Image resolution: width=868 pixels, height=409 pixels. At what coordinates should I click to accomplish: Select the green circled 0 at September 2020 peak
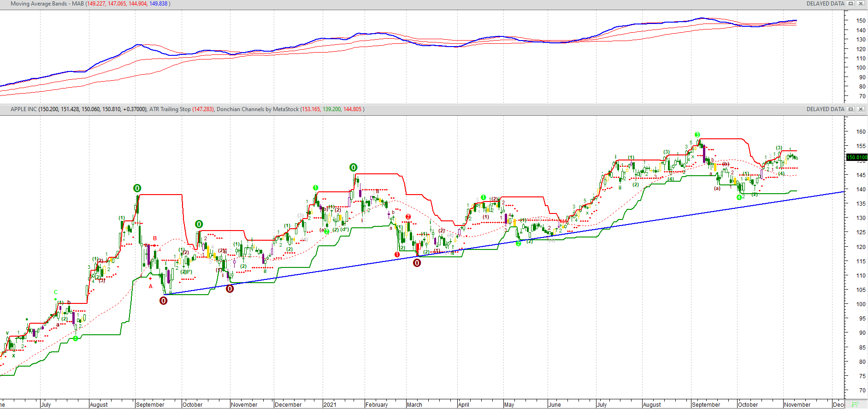(x=137, y=188)
